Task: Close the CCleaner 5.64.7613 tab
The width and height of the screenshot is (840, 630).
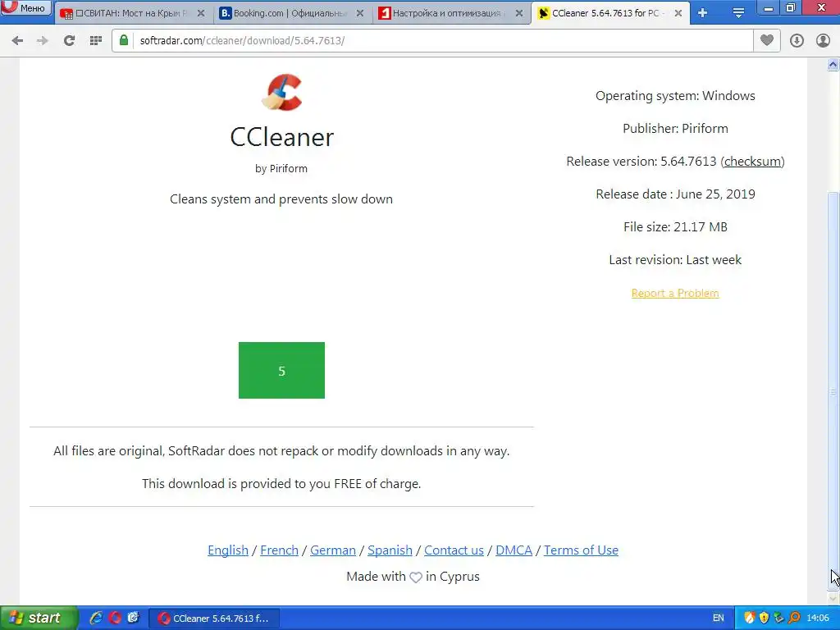Action: tap(678, 13)
